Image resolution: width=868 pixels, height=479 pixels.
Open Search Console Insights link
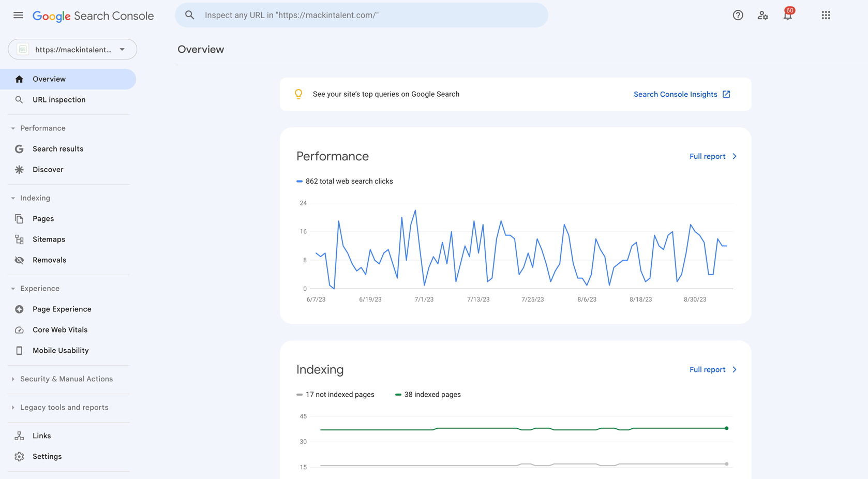click(x=681, y=94)
